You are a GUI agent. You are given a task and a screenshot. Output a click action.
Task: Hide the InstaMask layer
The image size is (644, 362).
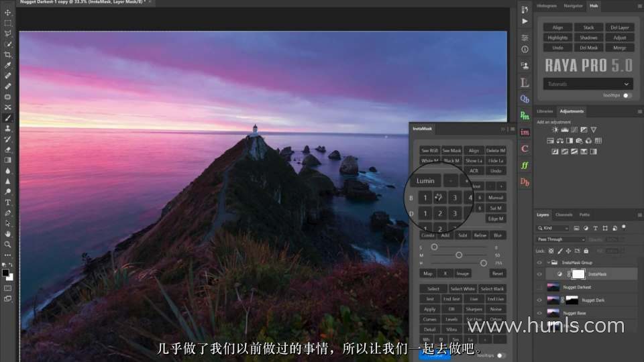coord(539,274)
